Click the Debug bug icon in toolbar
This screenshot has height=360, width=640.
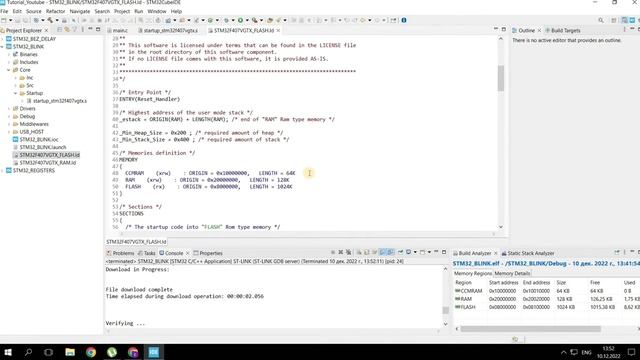coord(226,20)
